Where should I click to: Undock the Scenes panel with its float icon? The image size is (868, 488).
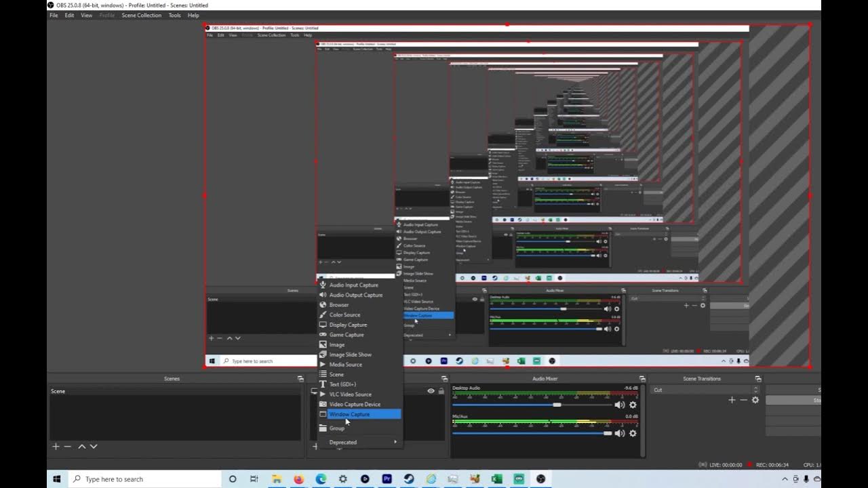tap(300, 379)
